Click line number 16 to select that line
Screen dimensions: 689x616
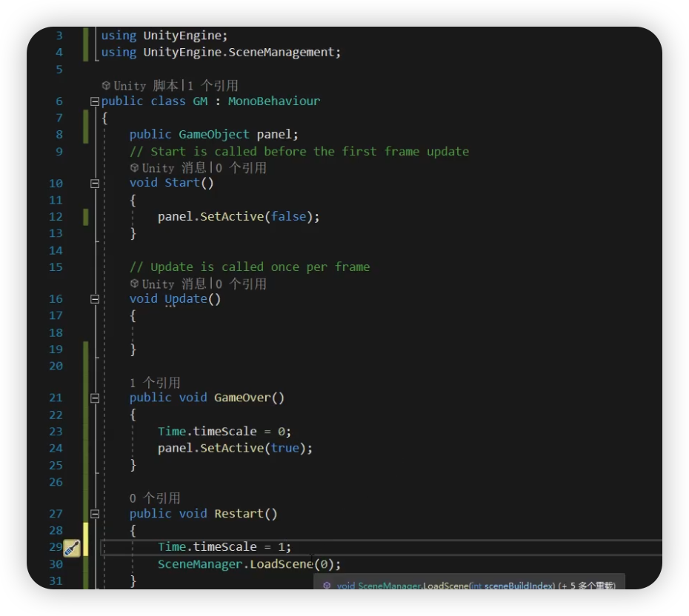56,298
